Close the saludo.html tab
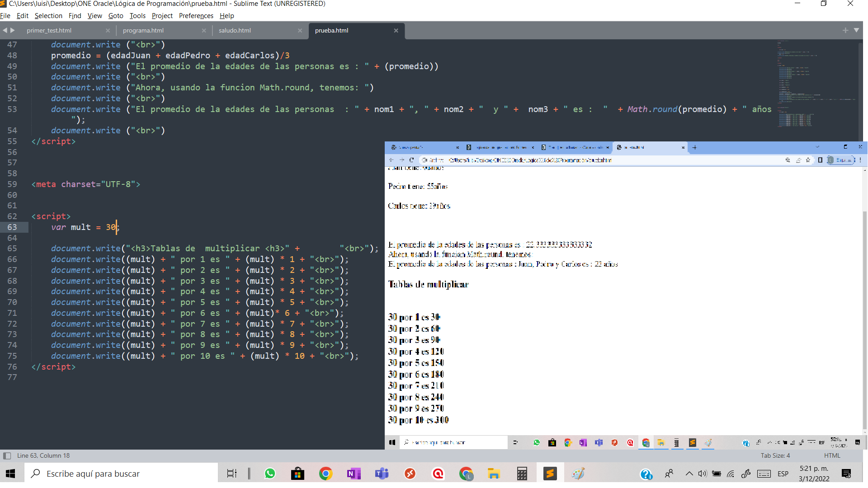 point(300,31)
